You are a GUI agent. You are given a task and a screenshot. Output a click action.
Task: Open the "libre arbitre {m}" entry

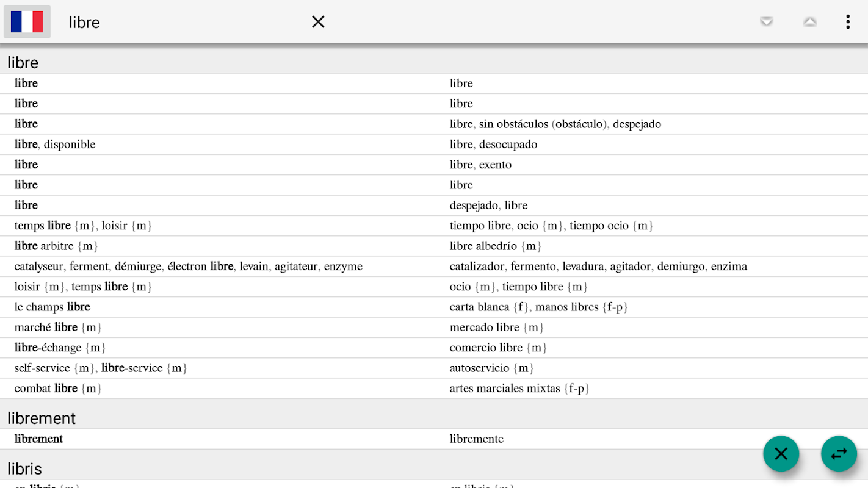pos(56,246)
